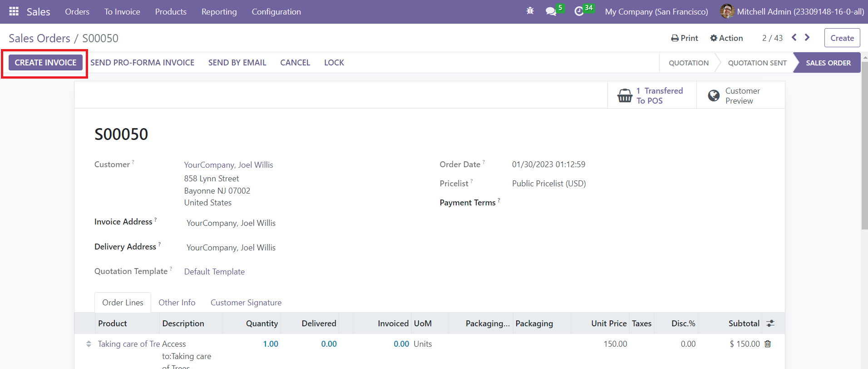Click the Subtotal $ 150.00 cell
Viewport: 868px width, 369px height.
click(745, 344)
